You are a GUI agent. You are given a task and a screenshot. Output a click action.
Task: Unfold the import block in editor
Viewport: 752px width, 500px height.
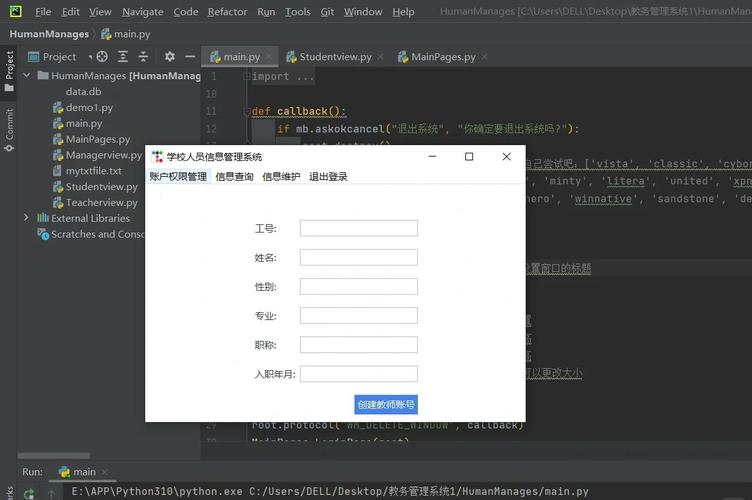(247, 76)
